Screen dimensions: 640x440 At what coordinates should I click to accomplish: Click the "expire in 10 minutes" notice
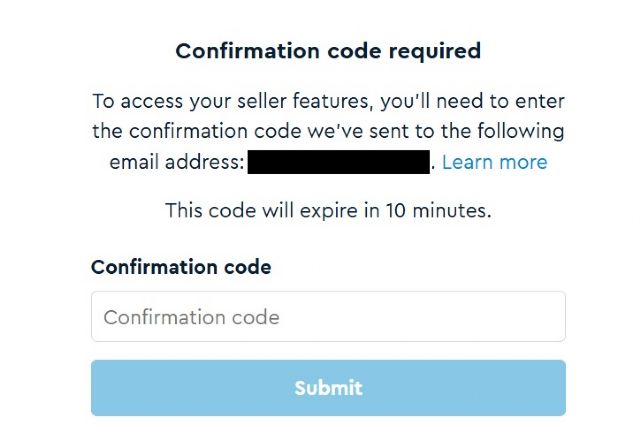pos(328,211)
